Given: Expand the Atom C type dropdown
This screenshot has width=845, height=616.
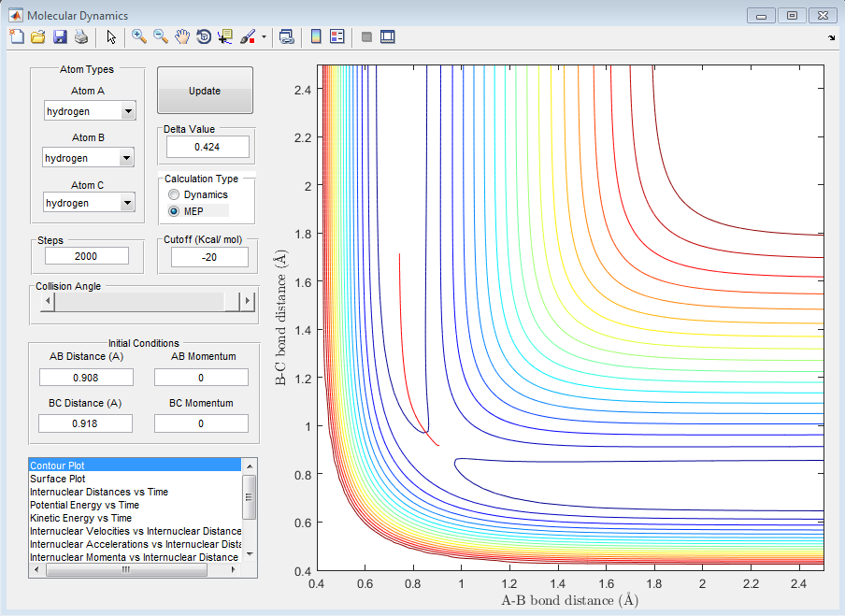Looking at the screenshot, I should pos(127,203).
